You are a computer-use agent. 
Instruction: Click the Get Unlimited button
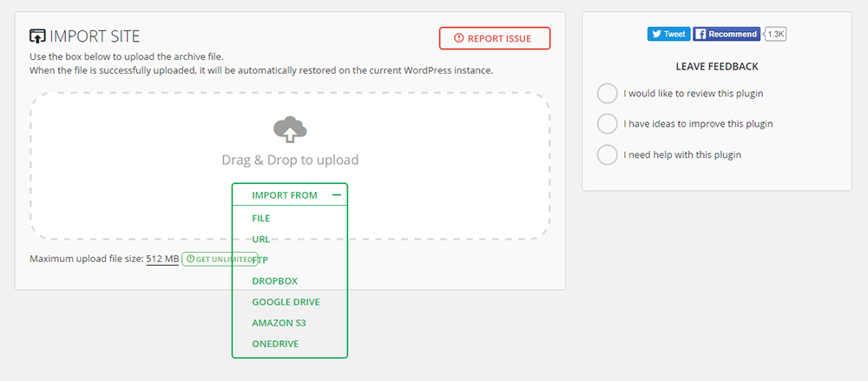tap(220, 259)
